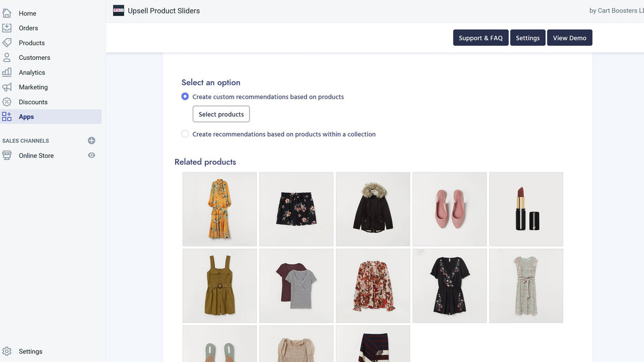Select the Marketing megaphone icon
This screenshot has height=362, width=644.
coord(7,86)
